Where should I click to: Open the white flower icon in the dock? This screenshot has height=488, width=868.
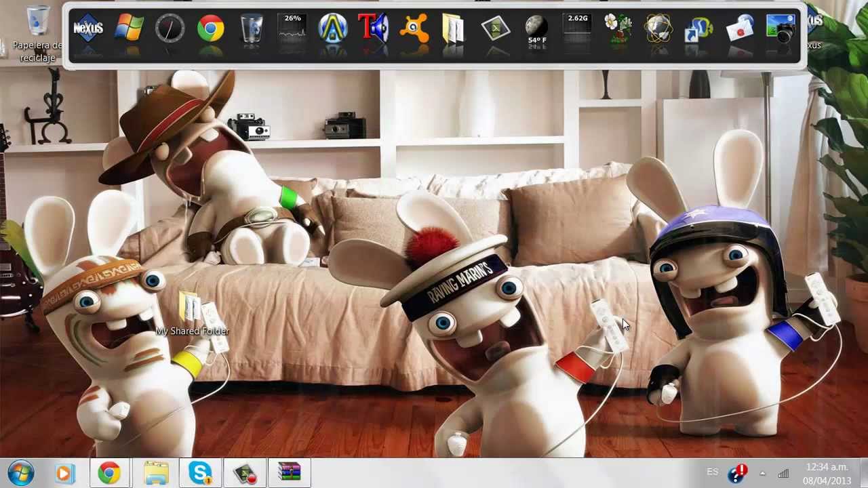click(618, 29)
